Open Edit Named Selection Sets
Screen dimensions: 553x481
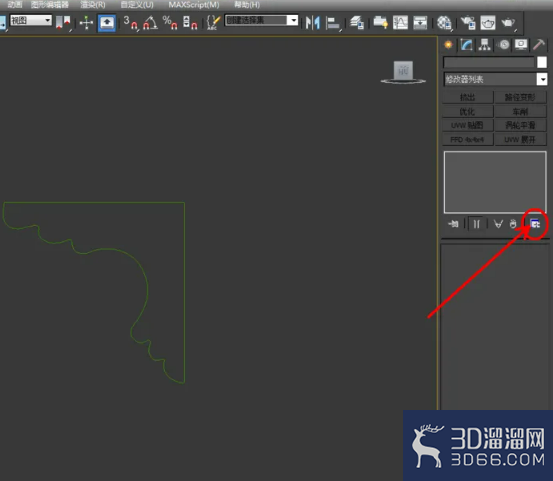[213, 23]
